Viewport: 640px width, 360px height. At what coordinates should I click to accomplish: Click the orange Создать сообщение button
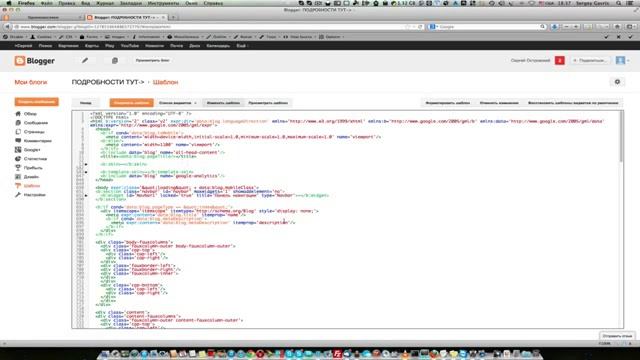tap(37, 102)
